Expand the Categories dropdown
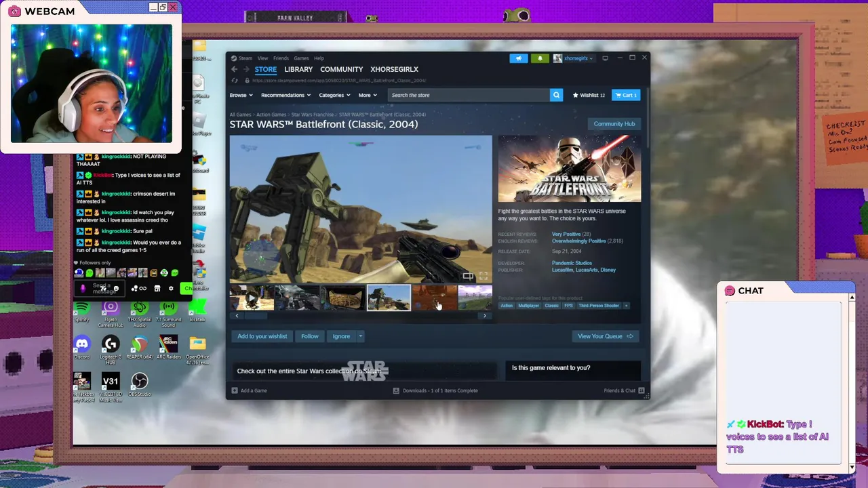Image resolution: width=868 pixels, height=488 pixels. (x=334, y=95)
